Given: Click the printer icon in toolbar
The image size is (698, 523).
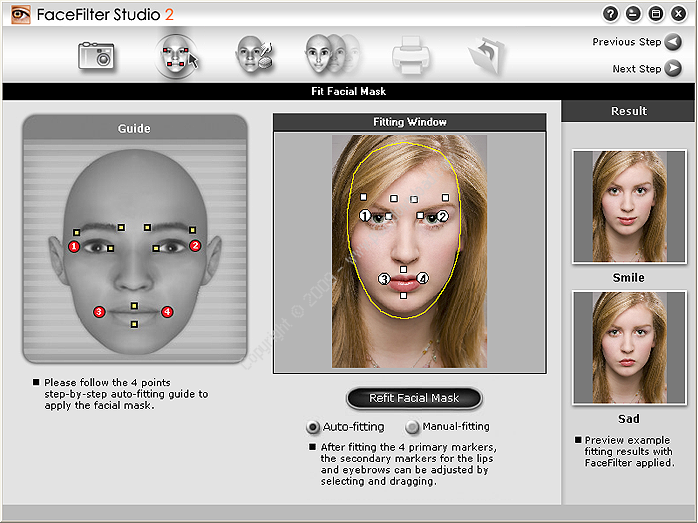Looking at the screenshot, I should click(x=411, y=56).
